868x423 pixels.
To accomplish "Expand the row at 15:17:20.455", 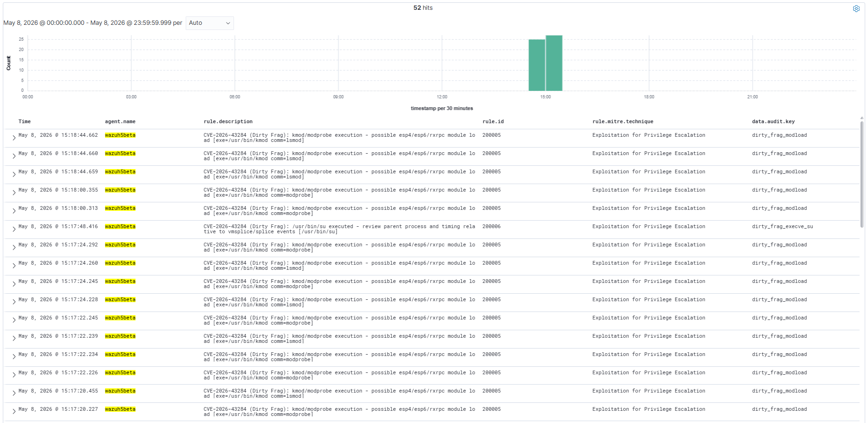I will [x=14, y=393].
